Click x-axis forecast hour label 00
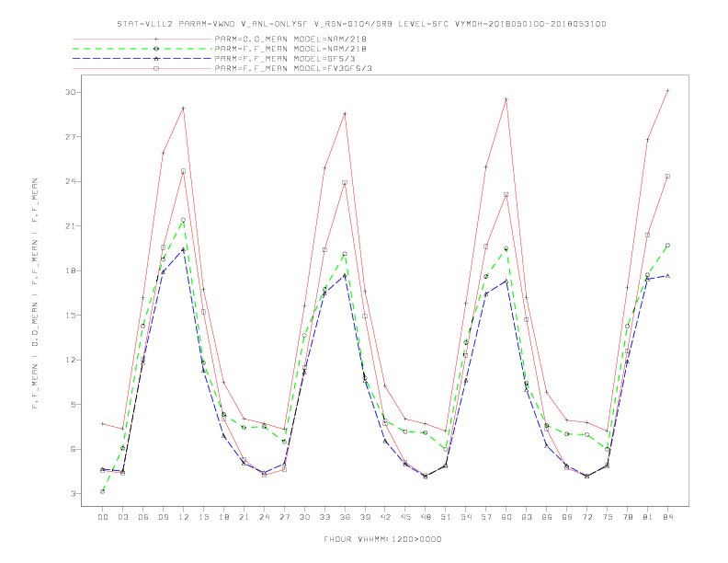 (103, 517)
